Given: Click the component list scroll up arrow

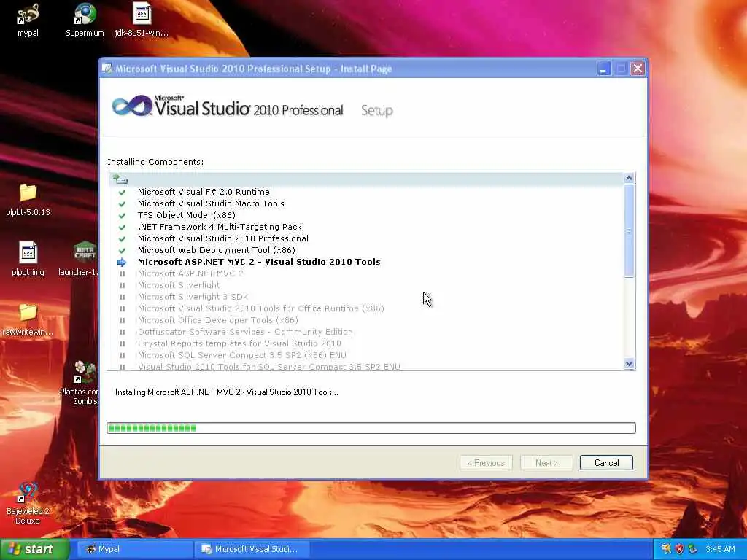Looking at the screenshot, I should 629,178.
